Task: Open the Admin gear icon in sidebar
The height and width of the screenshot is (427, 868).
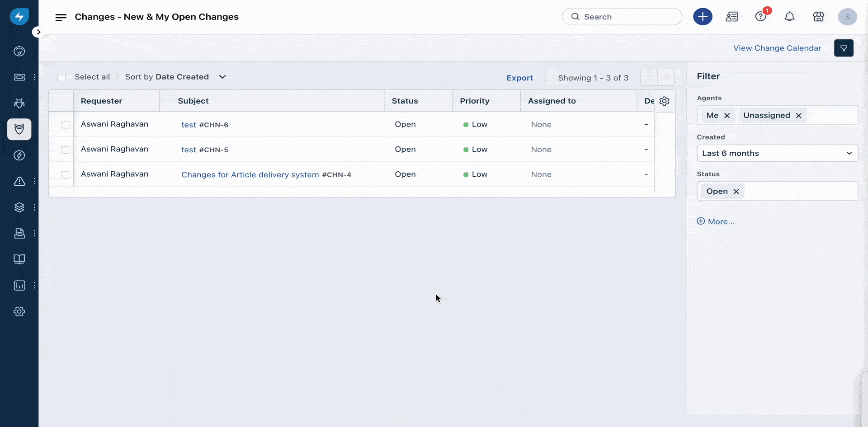Action: [19, 311]
